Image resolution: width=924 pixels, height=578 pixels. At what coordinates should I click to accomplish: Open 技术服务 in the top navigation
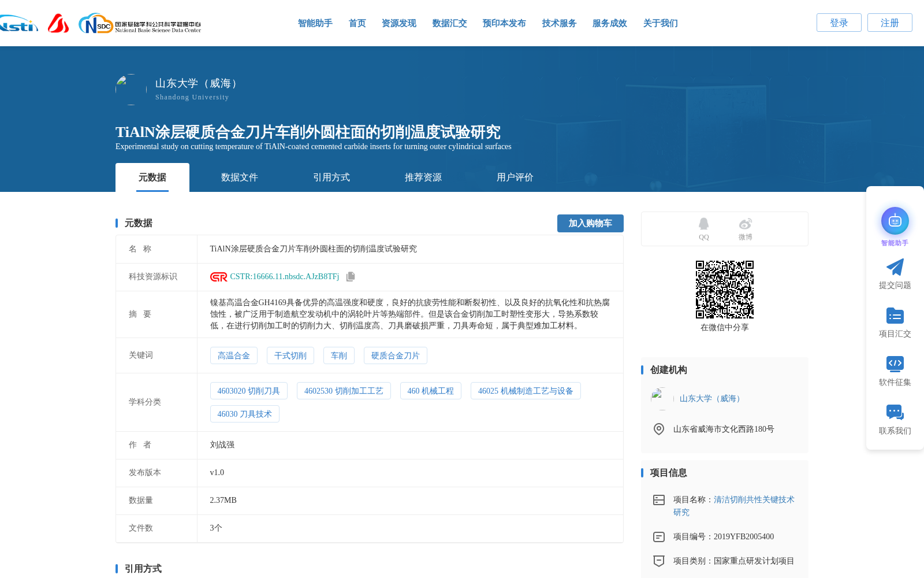coord(559,23)
